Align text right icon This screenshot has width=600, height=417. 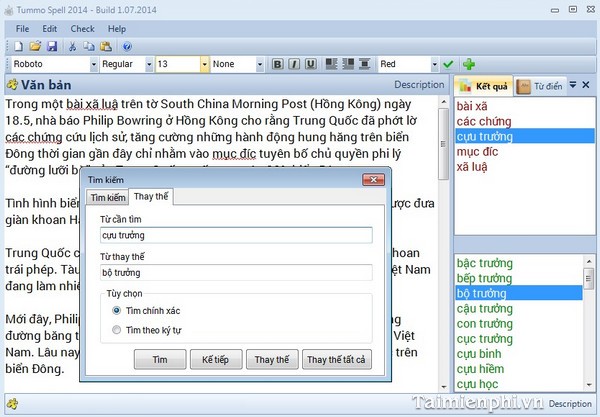348,64
